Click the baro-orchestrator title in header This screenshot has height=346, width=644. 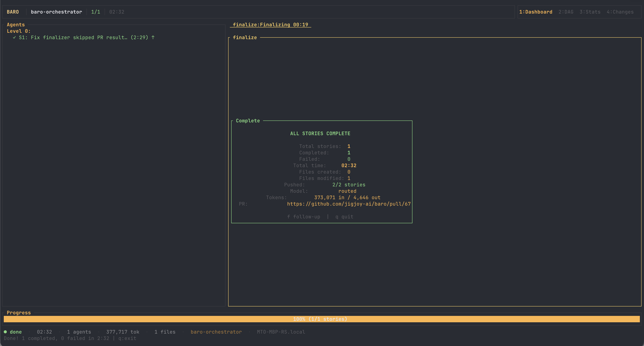click(57, 12)
